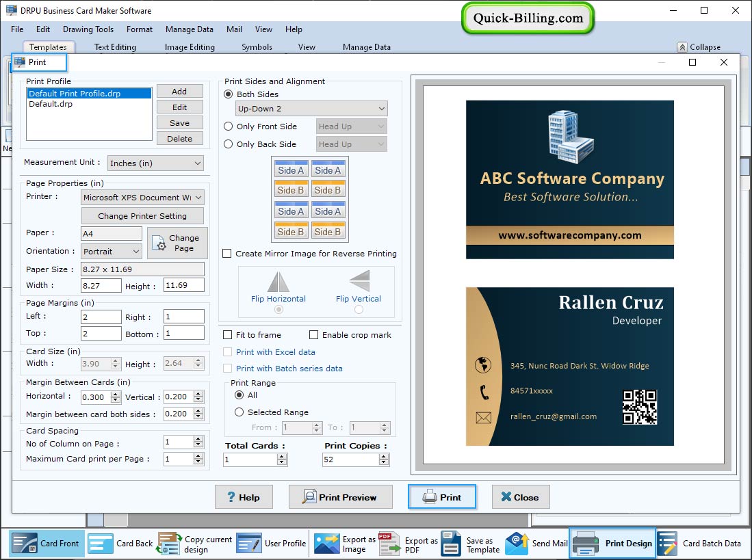Open the Orientation Portrait dropdown
The width and height of the screenshot is (752, 560).
[112, 251]
